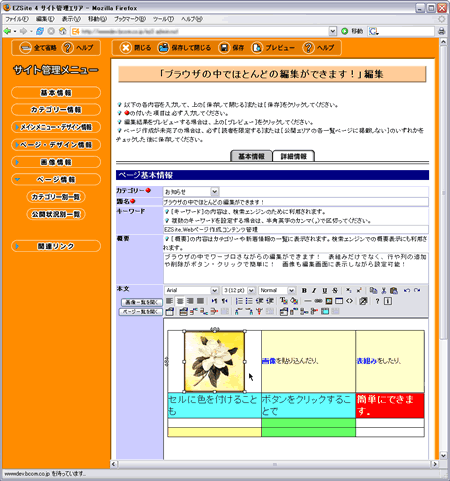Open the ファイル menu

[x=17, y=19]
